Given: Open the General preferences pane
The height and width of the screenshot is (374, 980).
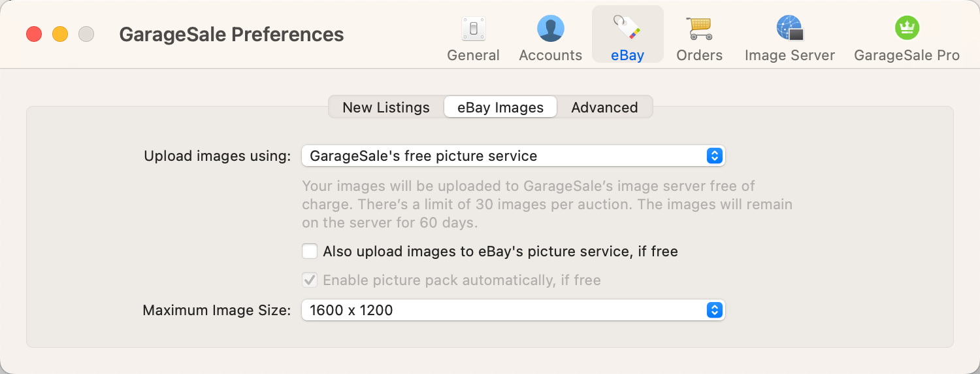Looking at the screenshot, I should coord(473,38).
